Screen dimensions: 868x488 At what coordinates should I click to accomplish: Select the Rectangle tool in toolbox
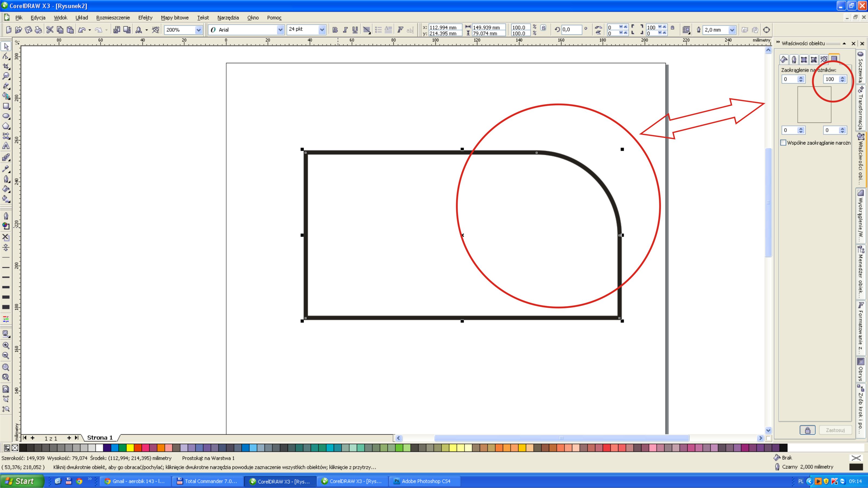pyautogui.click(x=6, y=106)
